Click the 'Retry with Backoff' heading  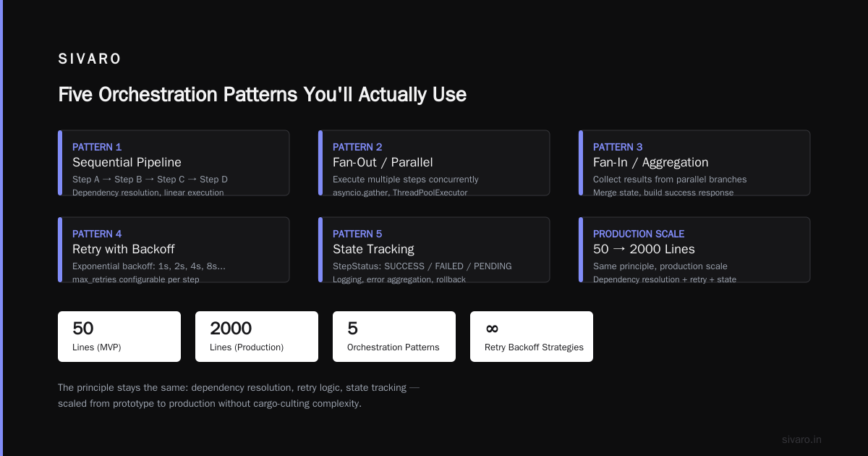coord(124,249)
